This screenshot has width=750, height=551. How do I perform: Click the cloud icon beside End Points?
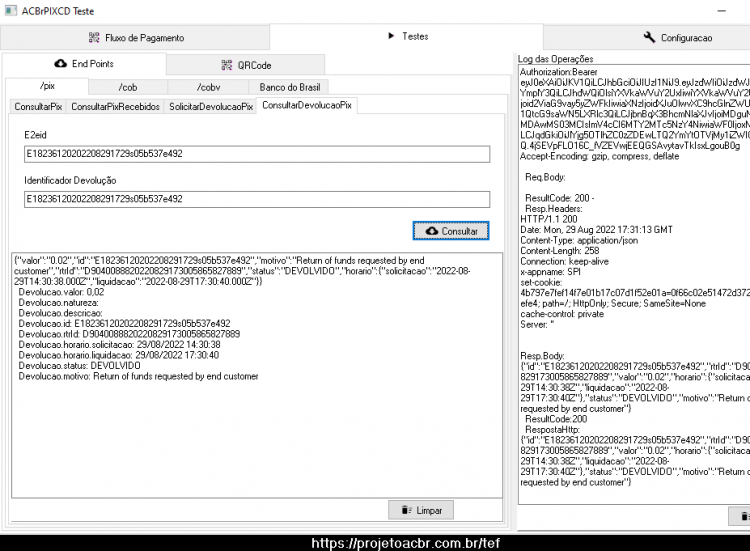(x=61, y=64)
